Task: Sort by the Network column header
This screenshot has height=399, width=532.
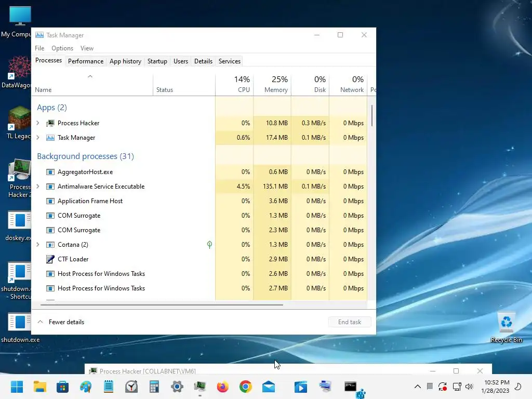Action: [x=349, y=84]
